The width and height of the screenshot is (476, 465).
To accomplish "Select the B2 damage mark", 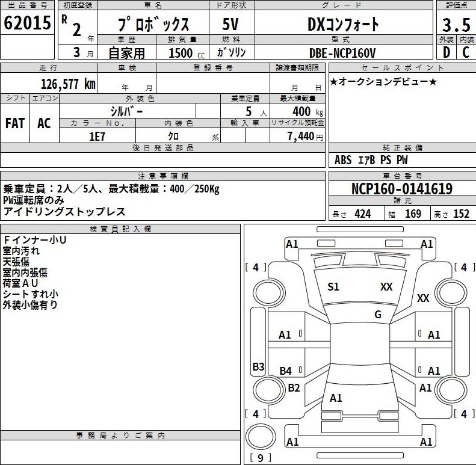I will pyautogui.click(x=294, y=388).
